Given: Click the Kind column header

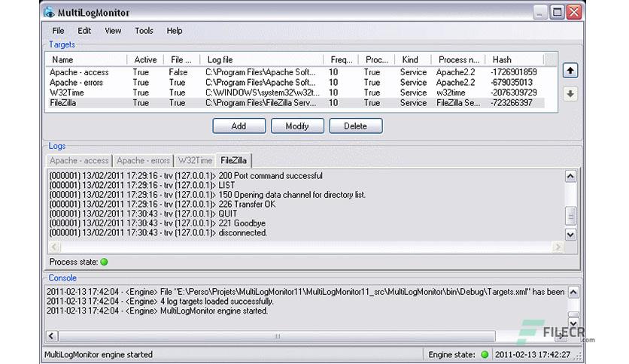Looking at the screenshot, I should (413, 59).
